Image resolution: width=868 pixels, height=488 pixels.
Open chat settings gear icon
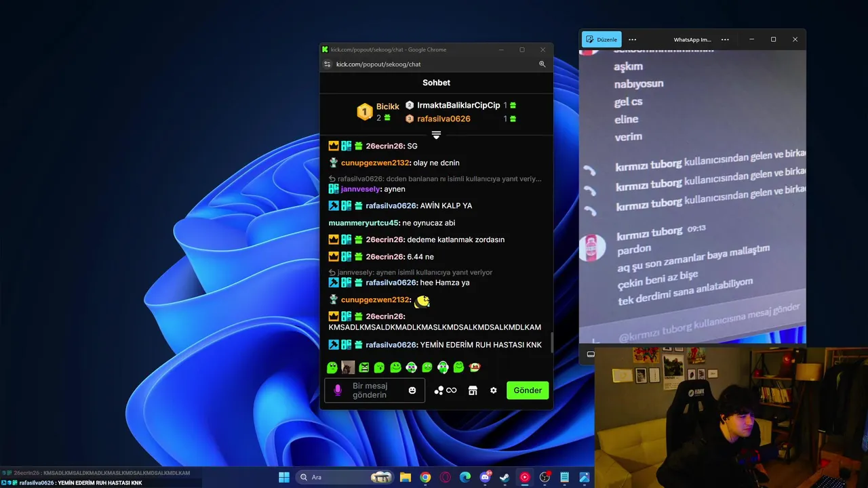[494, 390]
